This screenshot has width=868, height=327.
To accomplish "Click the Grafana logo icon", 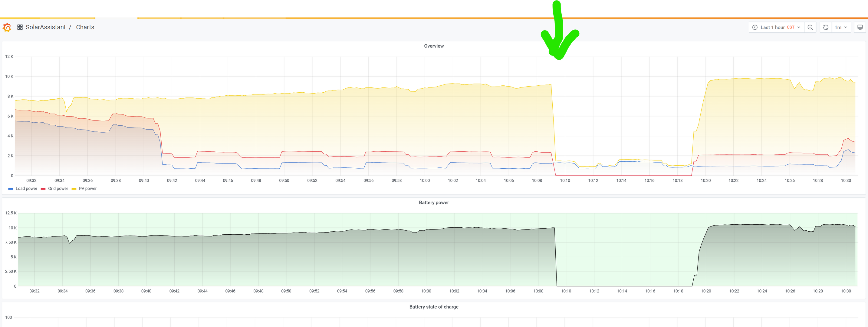I will [7, 27].
